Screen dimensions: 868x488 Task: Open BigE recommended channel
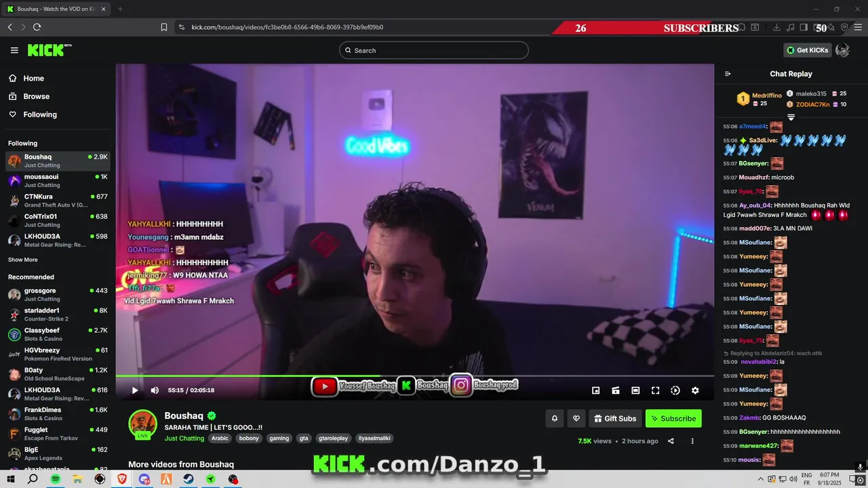pos(58,453)
